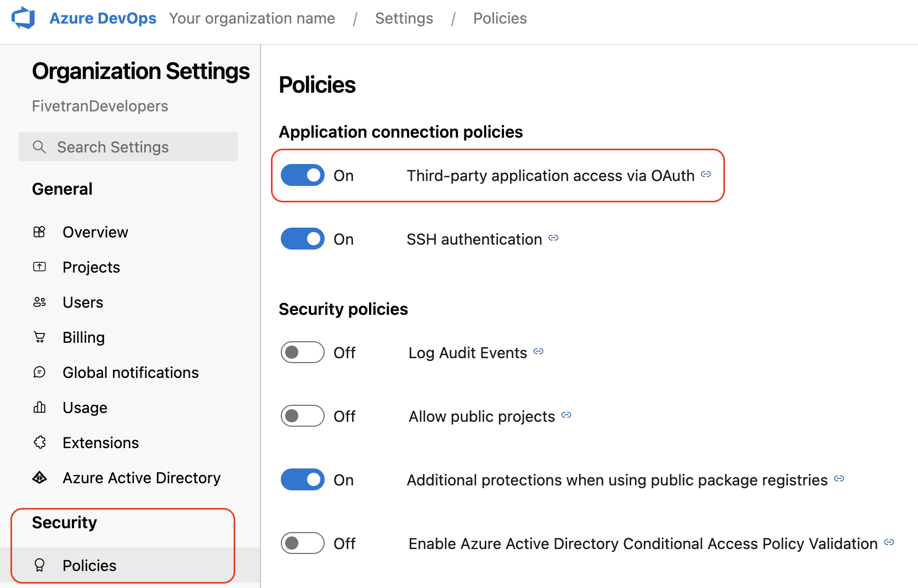Open the Extensions settings page
The width and height of the screenshot is (918, 588).
[101, 443]
